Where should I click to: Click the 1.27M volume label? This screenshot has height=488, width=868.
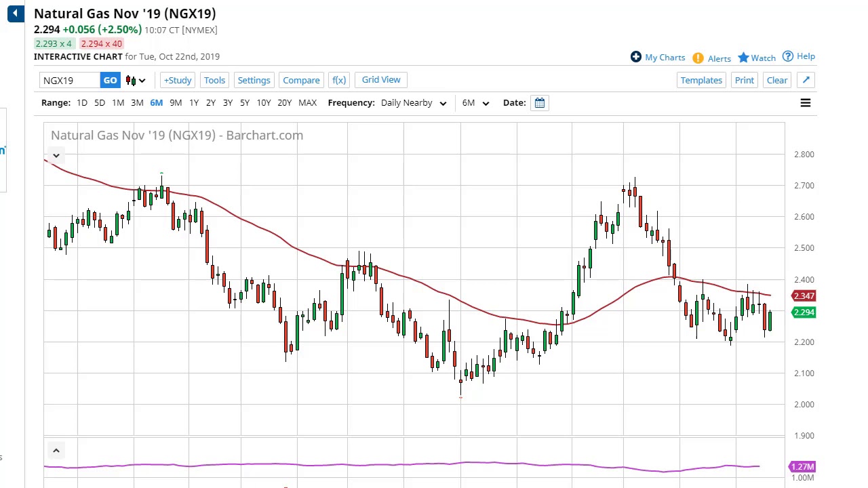(802, 467)
